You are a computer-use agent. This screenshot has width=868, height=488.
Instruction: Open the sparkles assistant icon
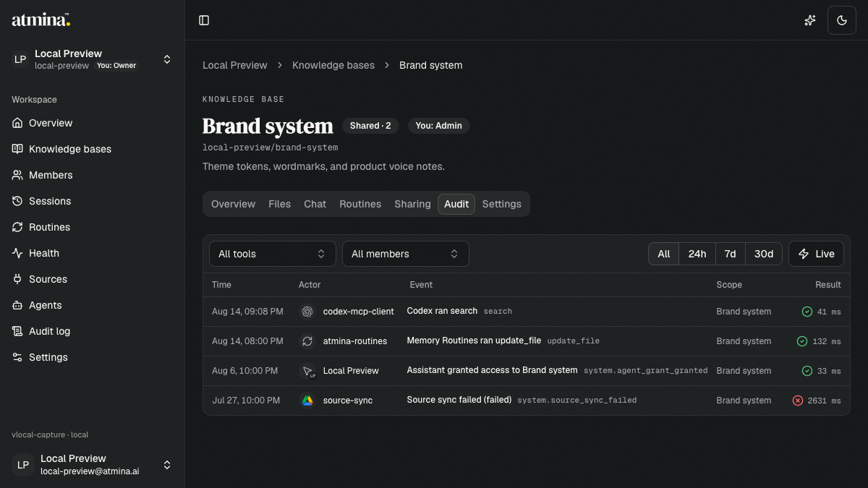810,20
